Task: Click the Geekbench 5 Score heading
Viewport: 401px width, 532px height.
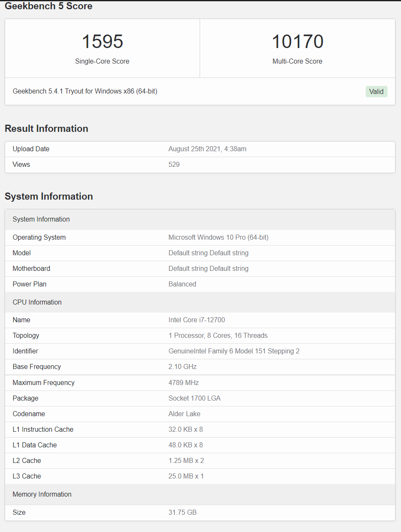Action: point(48,6)
